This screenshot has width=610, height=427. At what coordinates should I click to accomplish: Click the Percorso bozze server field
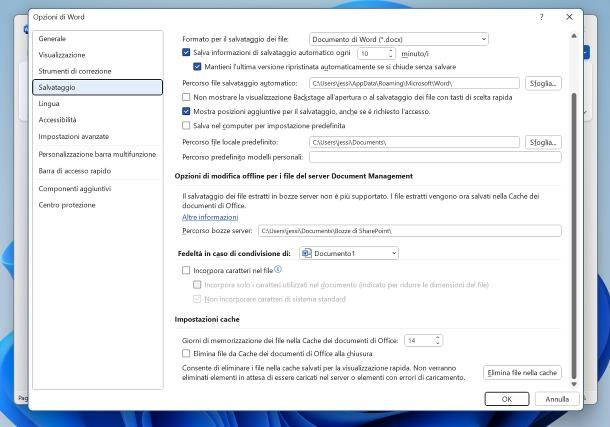410,231
